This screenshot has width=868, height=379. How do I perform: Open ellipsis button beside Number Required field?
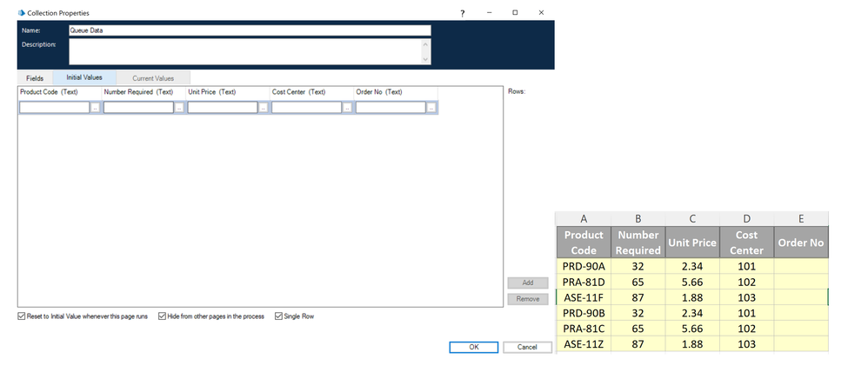pos(179,108)
